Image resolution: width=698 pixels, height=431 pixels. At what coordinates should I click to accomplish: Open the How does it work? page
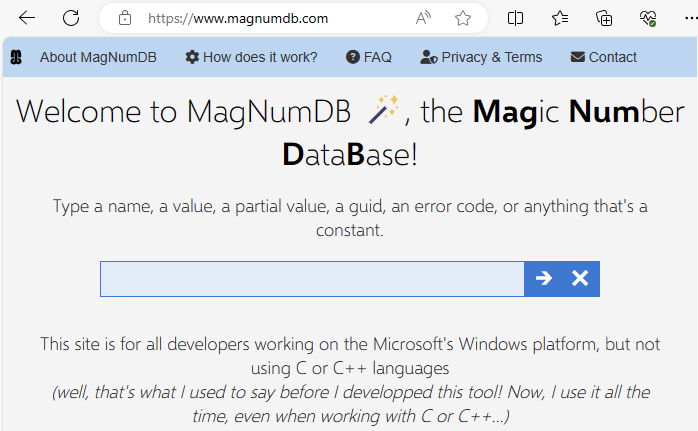pos(251,58)
